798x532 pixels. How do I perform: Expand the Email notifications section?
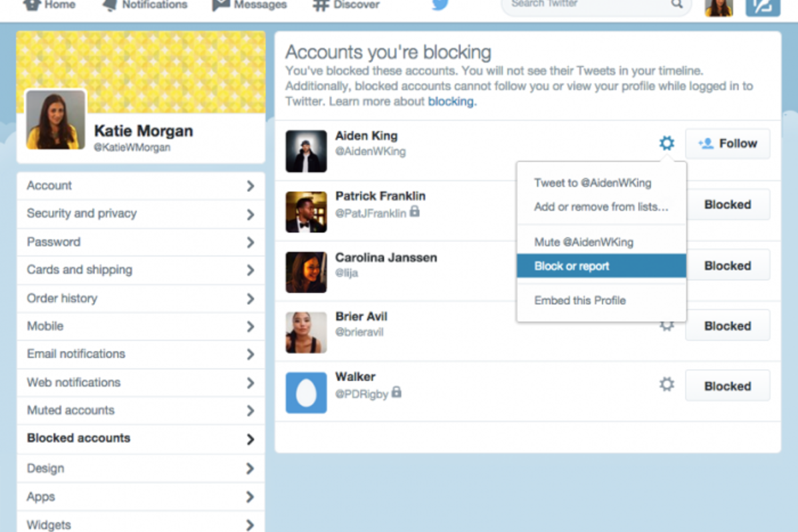(x=75, y=354)
